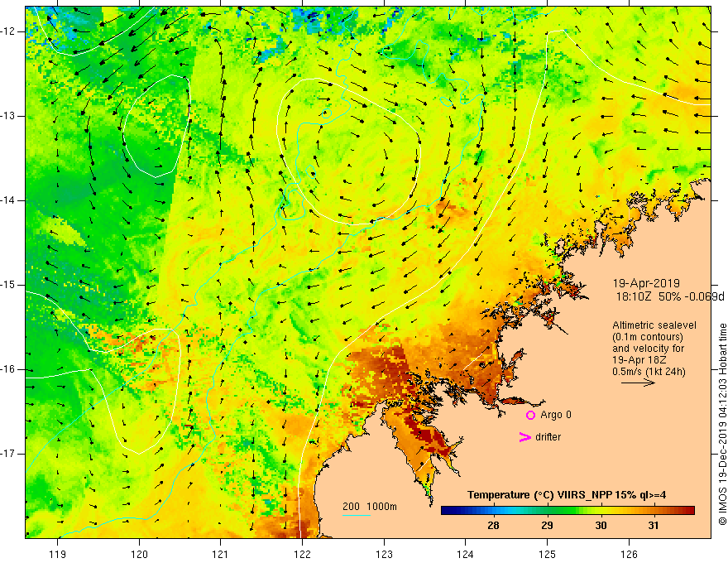Click the '18:10Z 50% -0.069d' text
The image size is (728, 563).
tap(670, 296)
